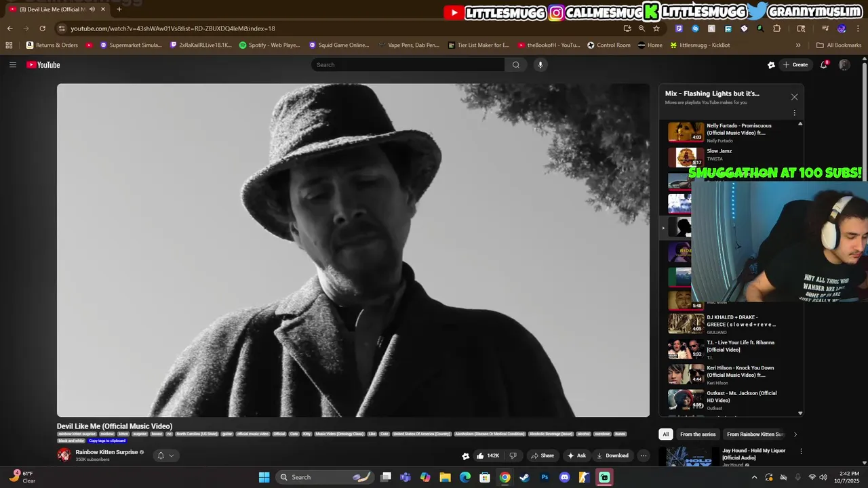Expand the hidden bookmarks overflow chevron
The height and width of the screenshot is (488, 868).
coord(798,45)
